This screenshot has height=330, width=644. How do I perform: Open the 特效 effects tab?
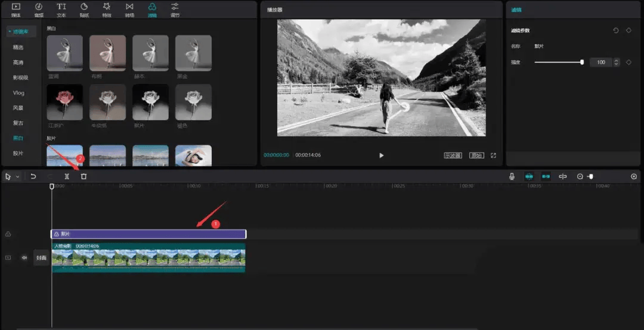pyautogui.click(x=107, y=10)
